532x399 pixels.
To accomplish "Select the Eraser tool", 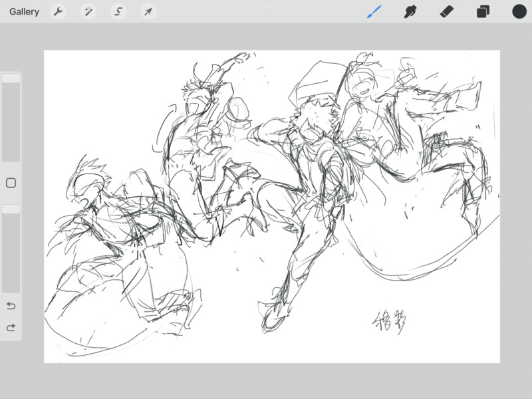I will coord(446,11).
